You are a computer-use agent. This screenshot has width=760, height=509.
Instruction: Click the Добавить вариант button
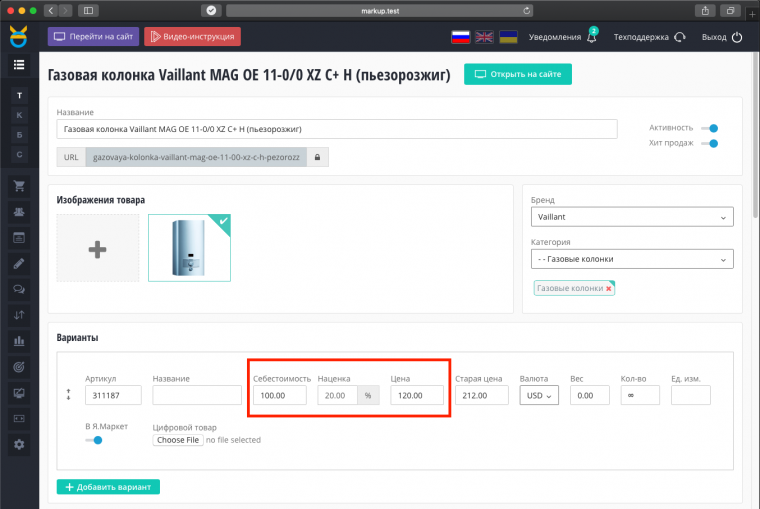[x=108, y=487]
